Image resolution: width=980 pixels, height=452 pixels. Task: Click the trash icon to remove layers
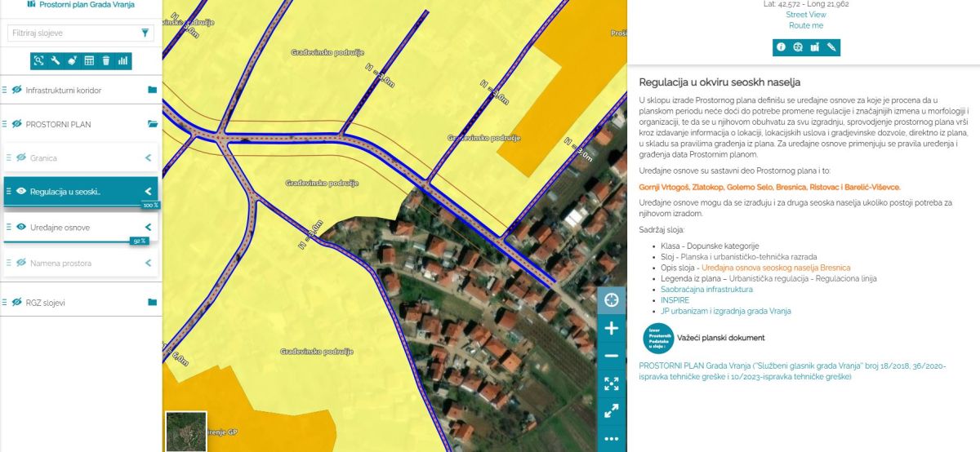pyautogui.click(x=106, y=60)
